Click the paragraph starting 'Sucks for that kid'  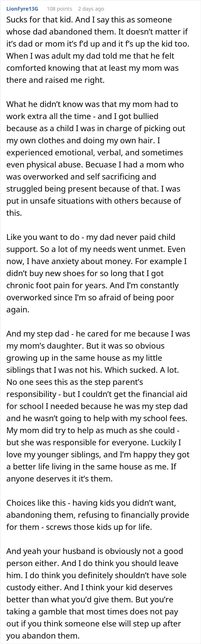click(x=95, y=50)
